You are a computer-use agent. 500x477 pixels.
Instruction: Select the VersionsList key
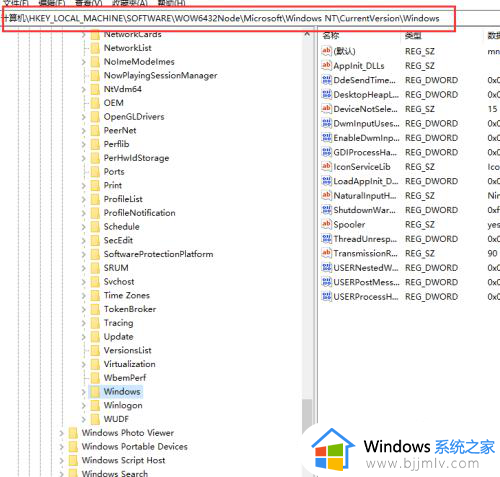pyautogui.click(x=127, y=350)
